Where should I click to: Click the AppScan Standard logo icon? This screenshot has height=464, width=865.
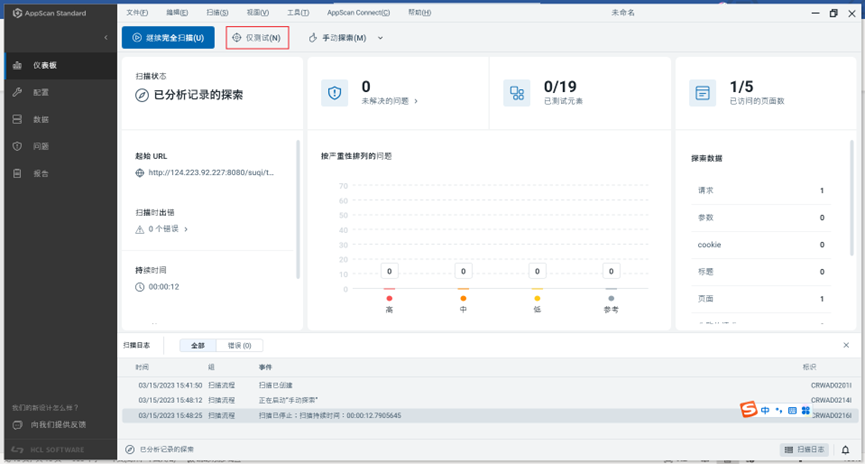[x=17, y=13]
